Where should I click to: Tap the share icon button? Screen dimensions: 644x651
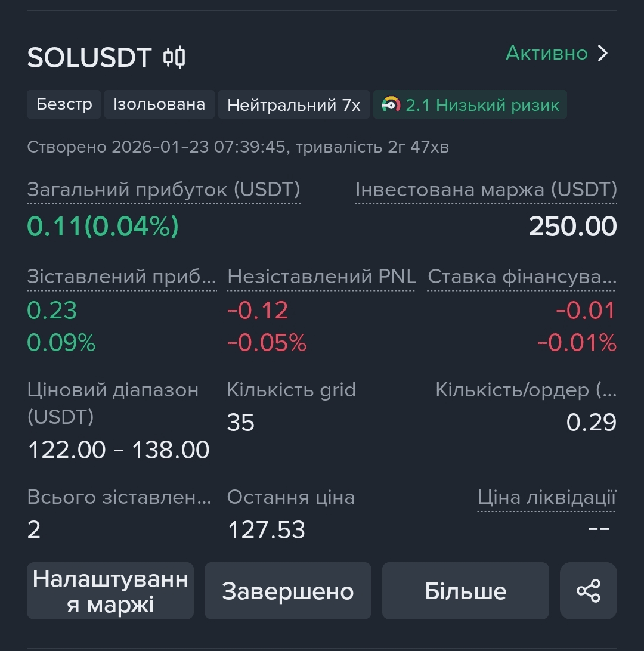[588, 591]
